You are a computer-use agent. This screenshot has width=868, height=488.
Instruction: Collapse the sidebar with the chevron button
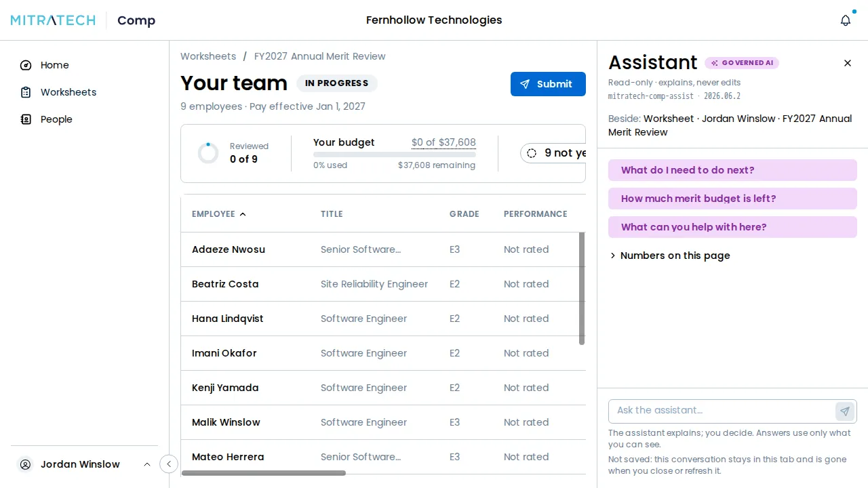click(169, 464)
